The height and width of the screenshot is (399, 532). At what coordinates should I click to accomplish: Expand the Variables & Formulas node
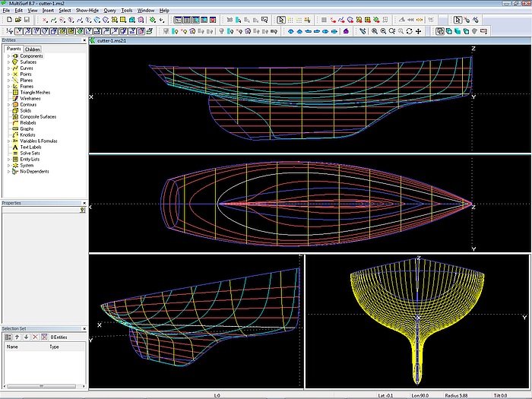tap(8, 141)
